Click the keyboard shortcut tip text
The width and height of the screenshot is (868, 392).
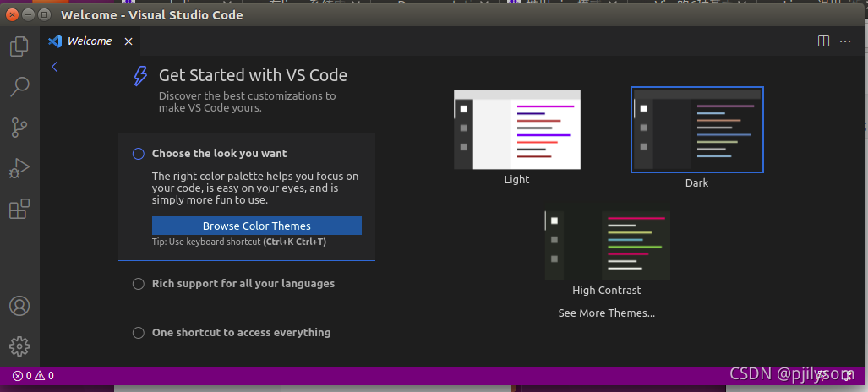tap(239, 242)
